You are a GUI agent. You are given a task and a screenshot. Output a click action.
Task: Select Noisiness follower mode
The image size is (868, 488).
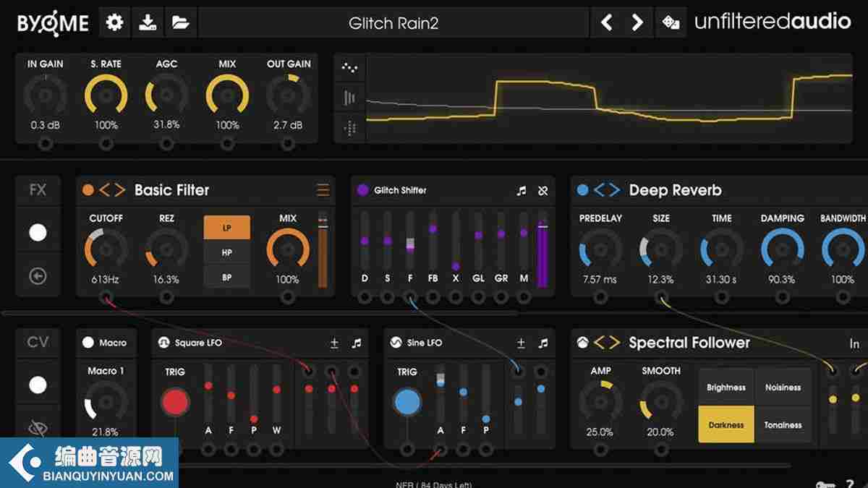(783, 387)
